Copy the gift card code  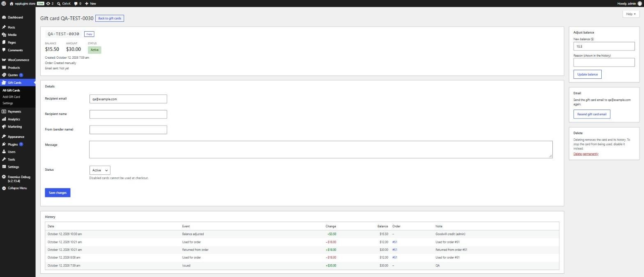[89, 34]
